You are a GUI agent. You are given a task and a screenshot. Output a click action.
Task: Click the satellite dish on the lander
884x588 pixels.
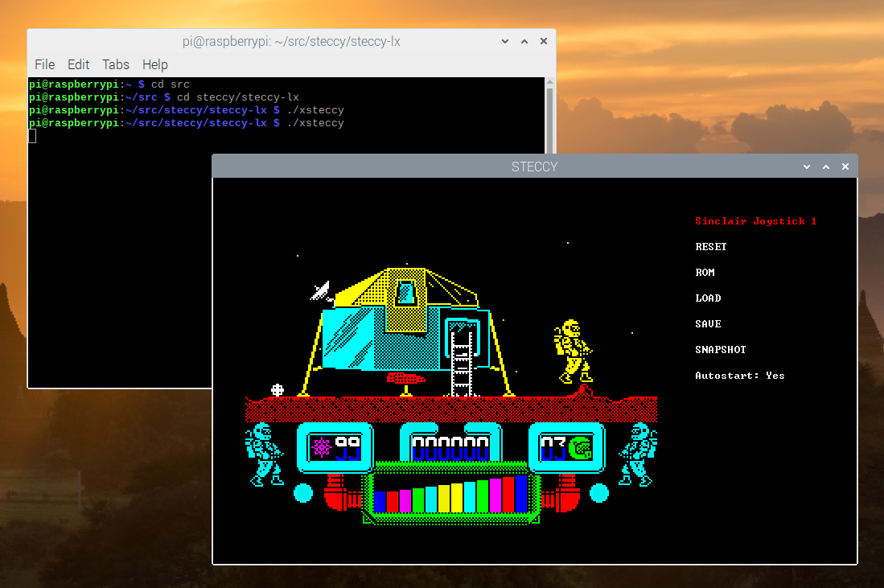click(x=322, y=291)
